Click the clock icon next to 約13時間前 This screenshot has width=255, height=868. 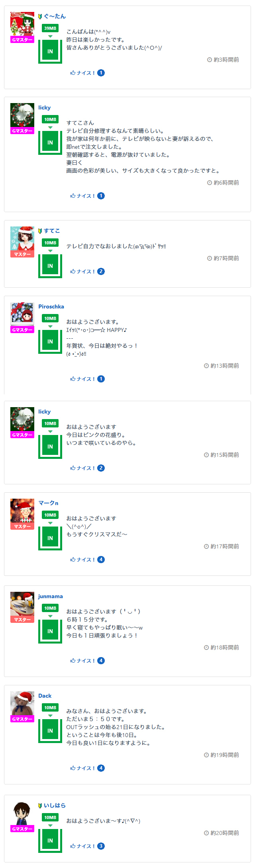[206, 366]
